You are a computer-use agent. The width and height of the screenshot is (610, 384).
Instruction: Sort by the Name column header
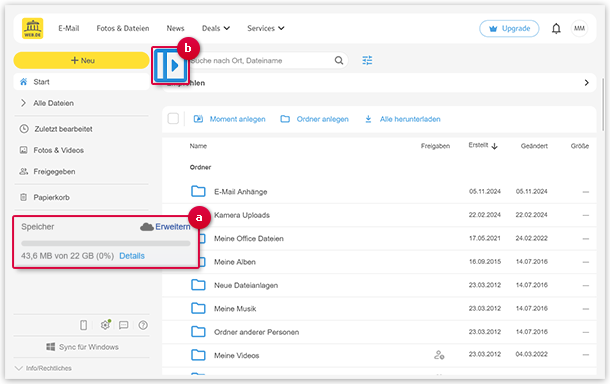coord(198,146)
